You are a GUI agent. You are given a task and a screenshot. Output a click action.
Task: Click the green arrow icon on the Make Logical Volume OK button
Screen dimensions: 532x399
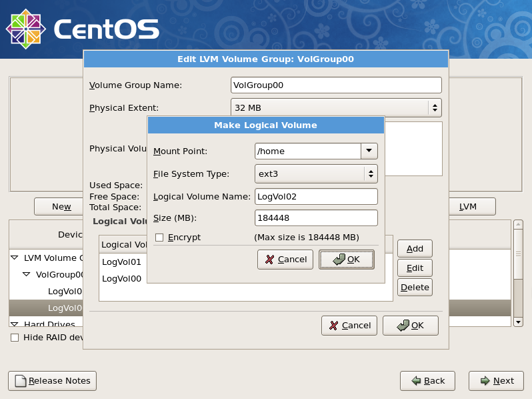[x=339, y=260]
